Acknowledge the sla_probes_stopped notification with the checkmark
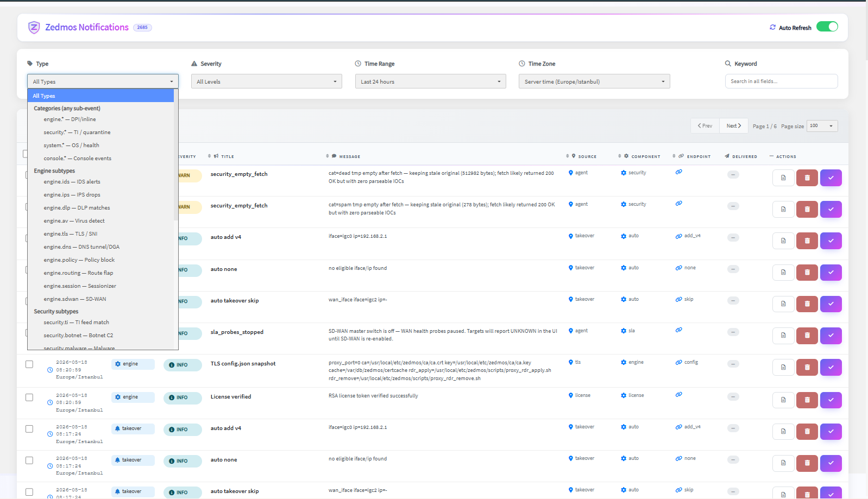The image size is (868, 499). [x=831, y=336]
